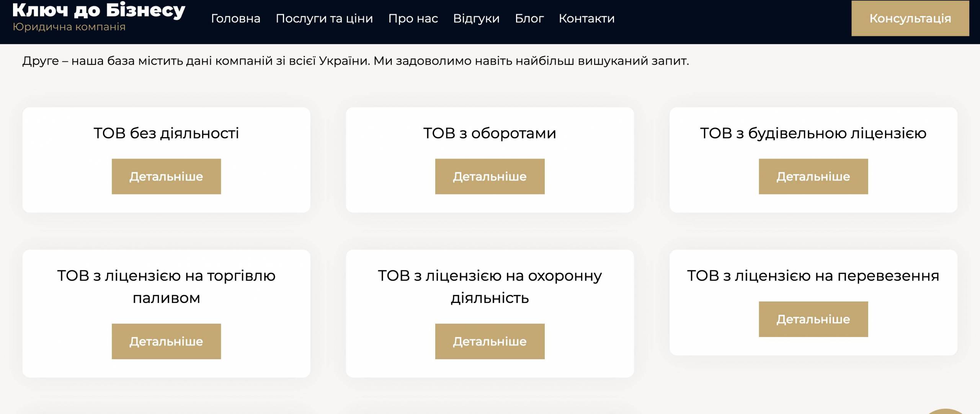
Task: Click Детальніше under ТОВ без діяльності
Action: click(x=166, y=177)
